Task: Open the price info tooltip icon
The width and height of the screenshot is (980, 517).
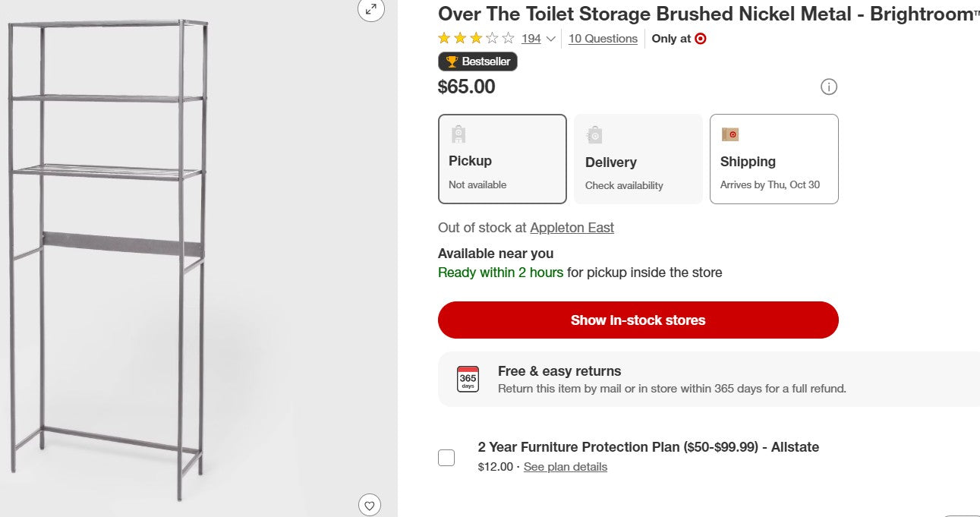Action: (829, 87)
